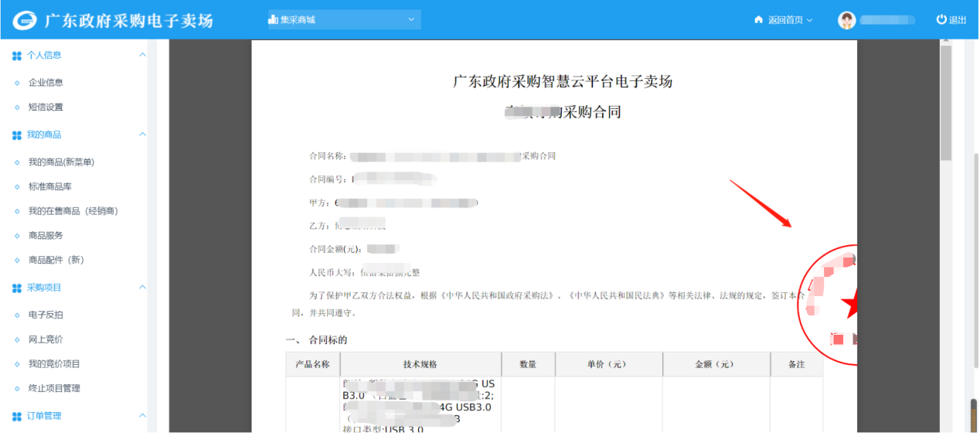Click the bullet icon beside 企业信息
The width and height of the screenshot is (980, 433).
click(17, 83)
